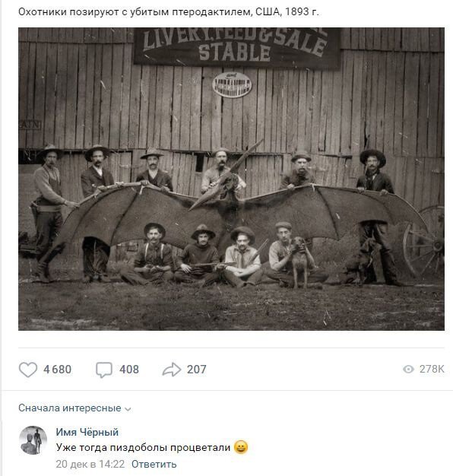Click the 4 680 likes counter
This screenshot has height=476, width=453.
(x=57, y=370)
